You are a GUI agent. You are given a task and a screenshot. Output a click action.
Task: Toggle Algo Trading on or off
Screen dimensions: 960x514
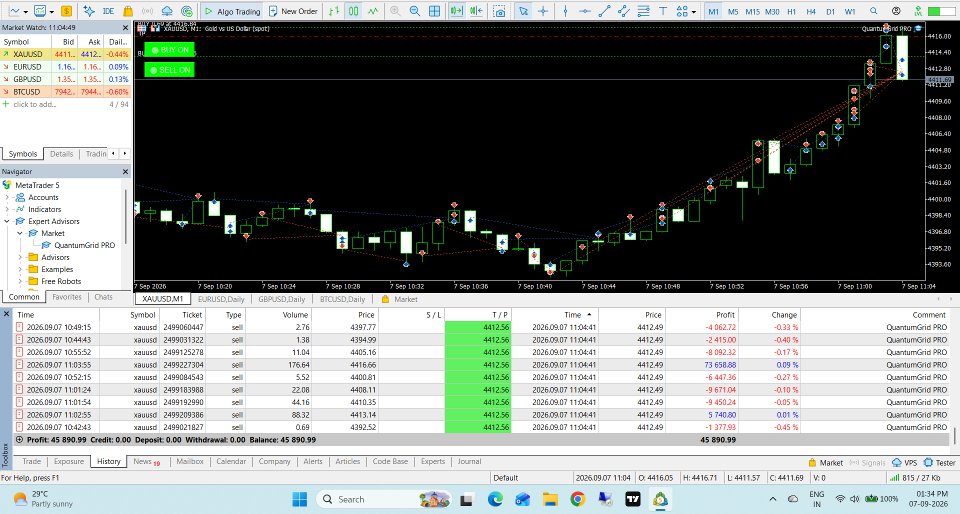(x=232, y=11)
